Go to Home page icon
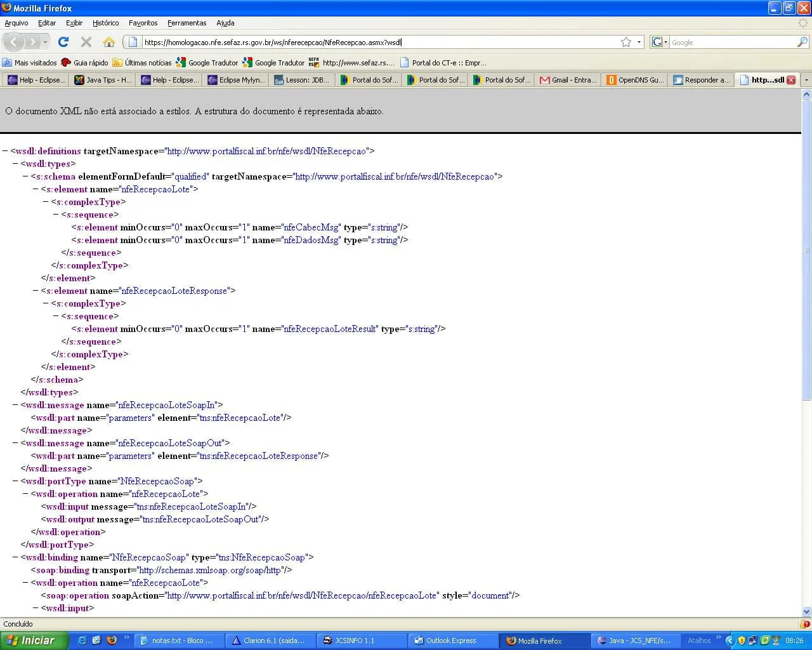Image resolution: width=812 pixels, height=650 pixels. coord(109,42)
